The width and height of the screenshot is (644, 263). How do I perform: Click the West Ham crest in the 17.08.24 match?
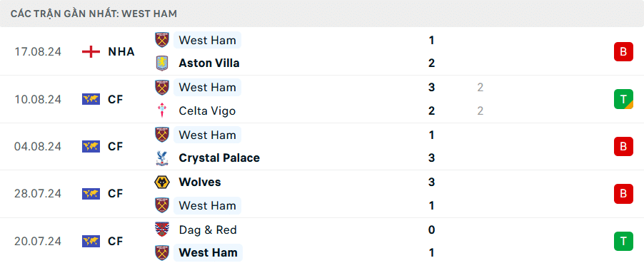pos(162,40)
